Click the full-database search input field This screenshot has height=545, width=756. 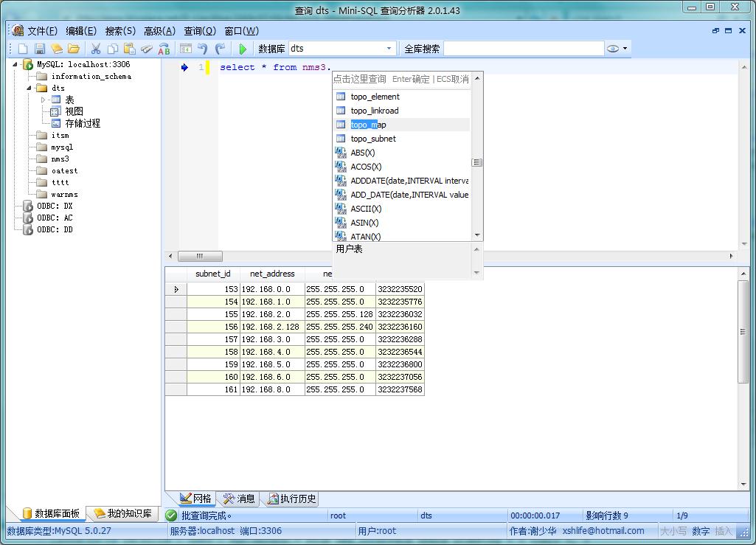coord(523,48)
